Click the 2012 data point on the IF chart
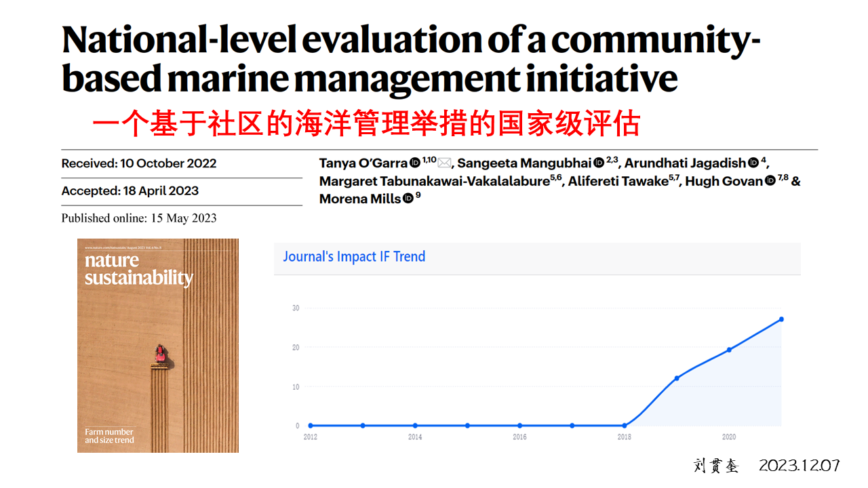The image size is (868, 488). click(x=311, y=426)
